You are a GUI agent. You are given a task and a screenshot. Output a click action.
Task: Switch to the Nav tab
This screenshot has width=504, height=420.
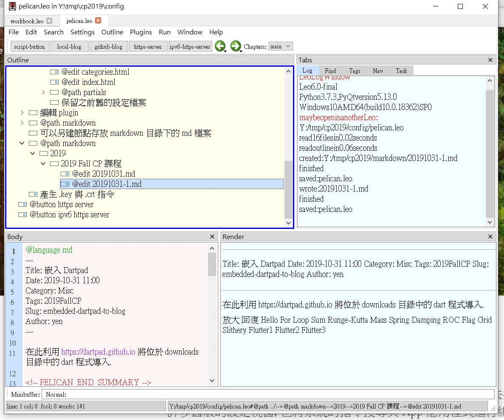(x=378, y=71)
